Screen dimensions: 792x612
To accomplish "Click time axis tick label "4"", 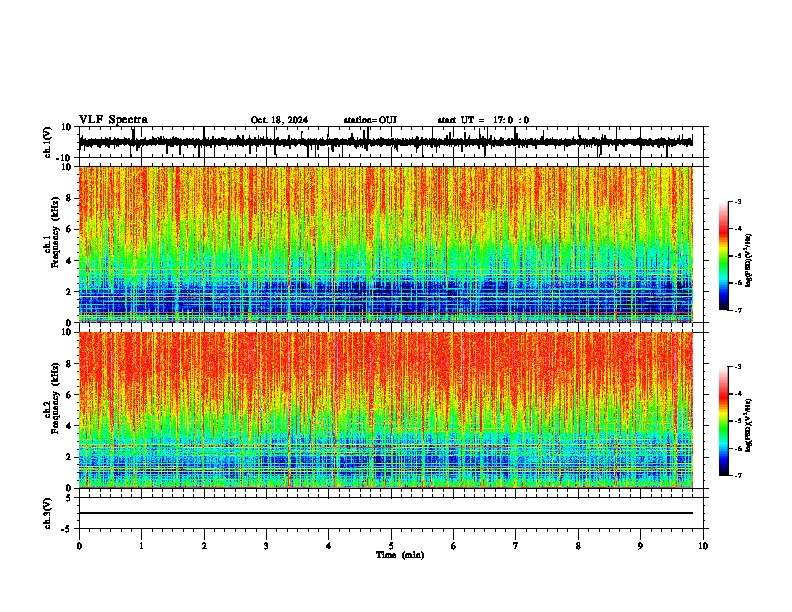I will [329, 546].
